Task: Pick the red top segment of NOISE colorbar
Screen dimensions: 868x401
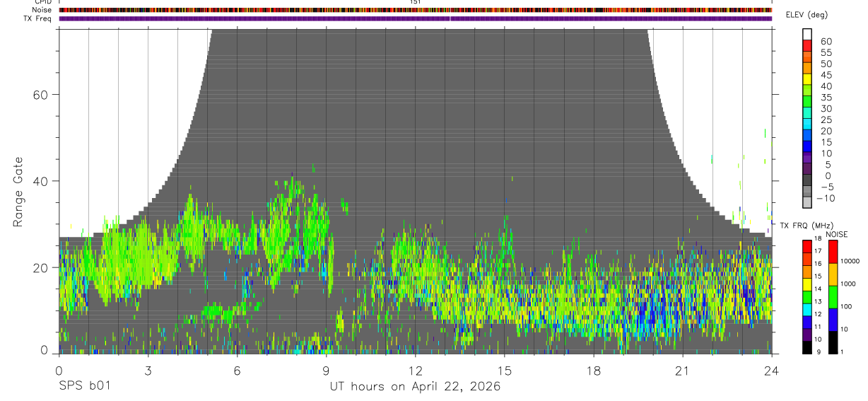Action: [833, 252]
